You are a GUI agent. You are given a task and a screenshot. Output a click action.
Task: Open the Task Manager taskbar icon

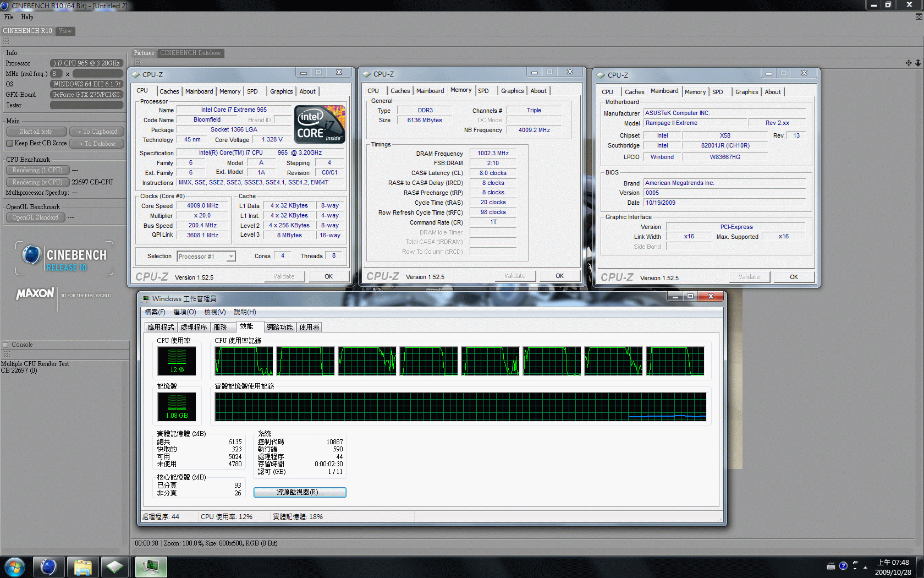click(x=151, y=566)
